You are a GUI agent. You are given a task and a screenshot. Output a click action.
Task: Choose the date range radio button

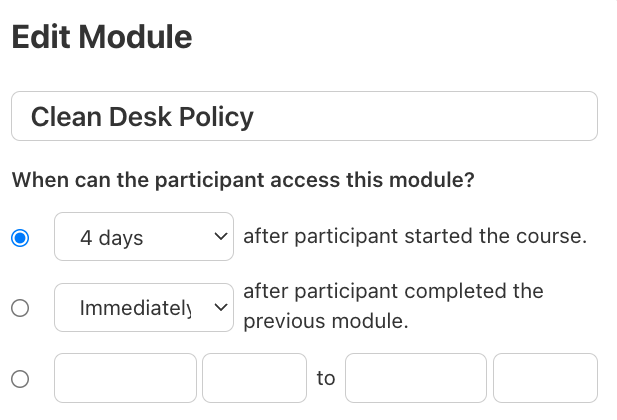point(20,378)
